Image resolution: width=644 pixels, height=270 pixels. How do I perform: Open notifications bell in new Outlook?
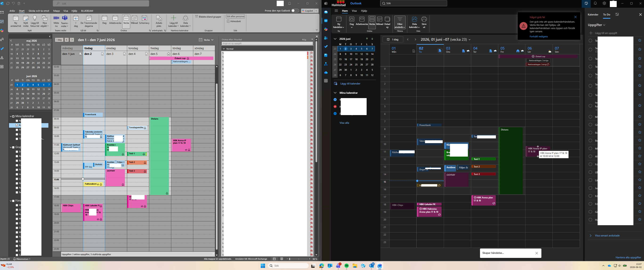tap(595, 4)
